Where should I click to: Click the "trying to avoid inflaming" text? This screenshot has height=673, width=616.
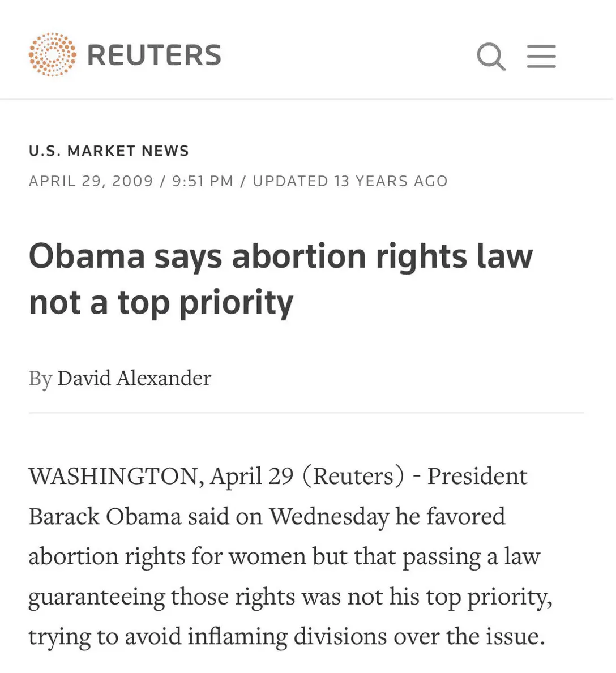click(159, 637)
